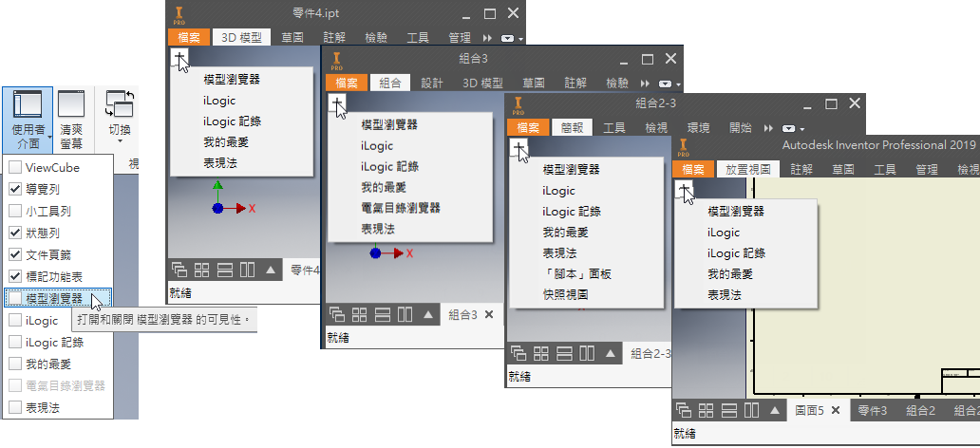Enable the iLogic 記錄 checkbox
Viewport: 980px width, 448px height.
tap(15, 343)
